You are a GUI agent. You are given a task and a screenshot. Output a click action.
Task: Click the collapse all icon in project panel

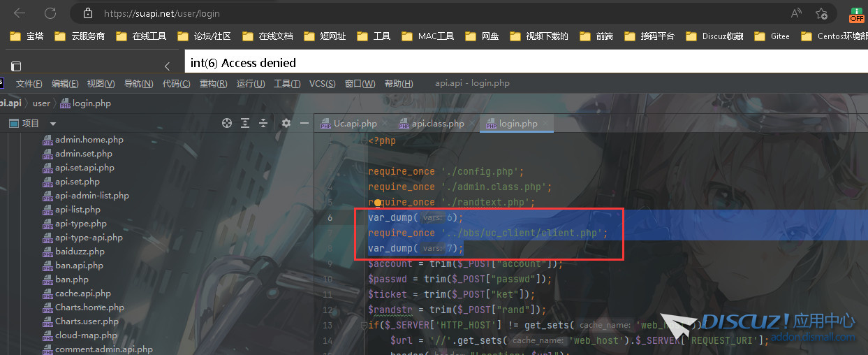click(263, 123)
